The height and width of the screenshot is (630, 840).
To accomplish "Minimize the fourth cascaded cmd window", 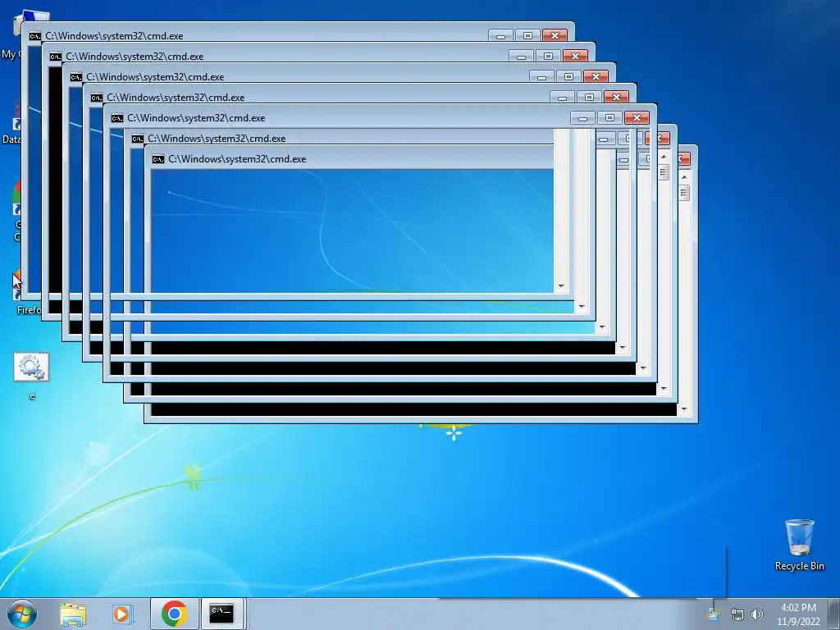I will coord(562,98).
